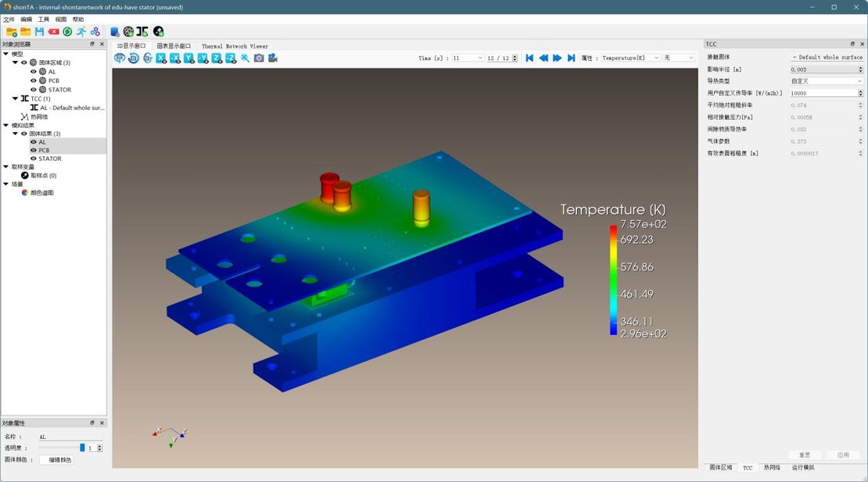
Task: Open the 编辑 menu
Action: pos(26,20)
